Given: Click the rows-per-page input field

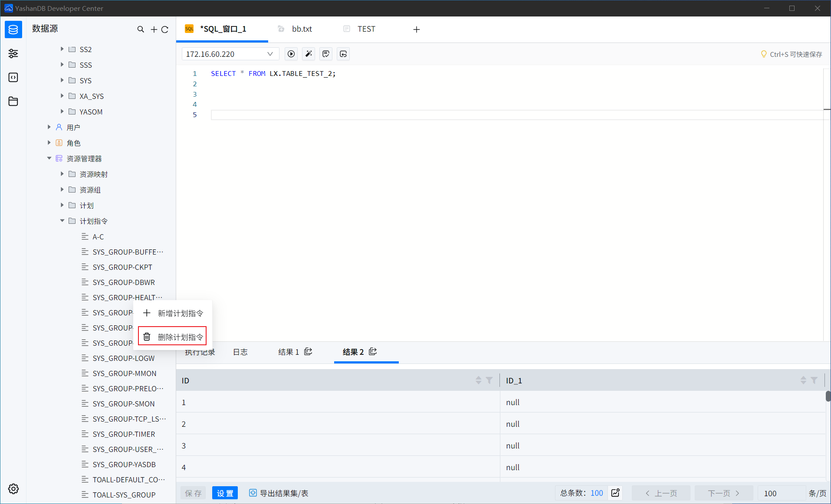Looking at the screenshot, I should [x=781, y=493].
